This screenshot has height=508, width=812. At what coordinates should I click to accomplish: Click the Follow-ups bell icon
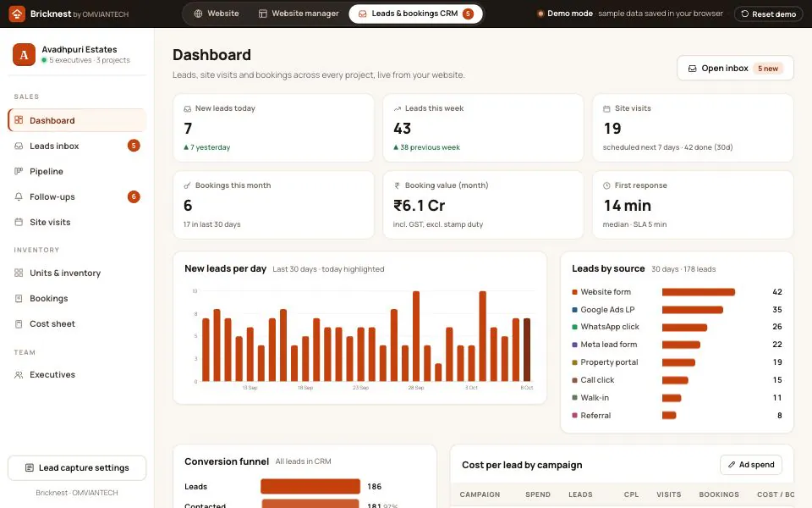click(19, 196)
